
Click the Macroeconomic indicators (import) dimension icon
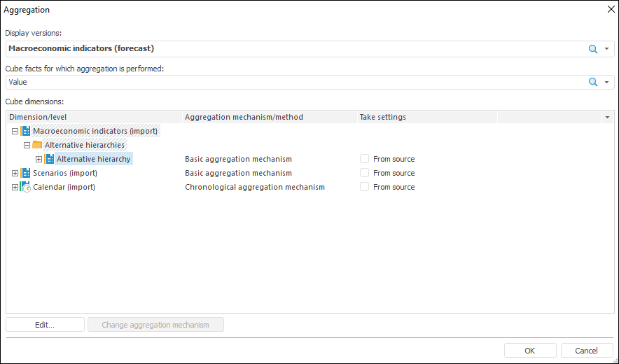[26, 131]
